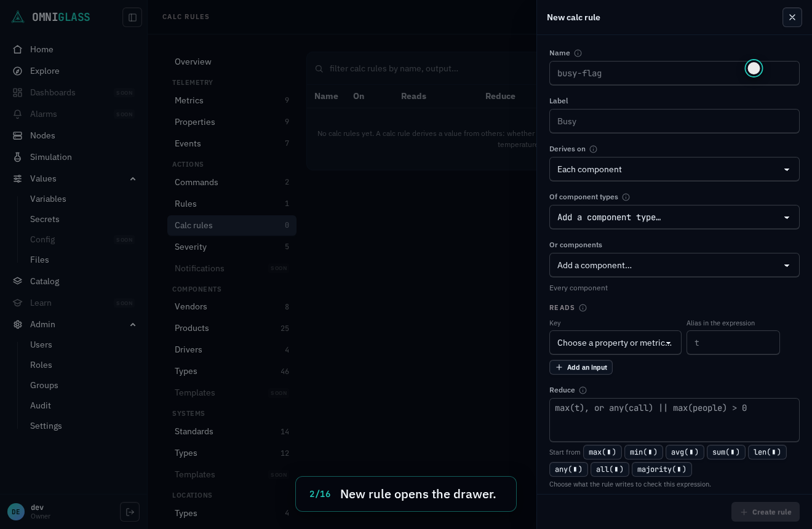Image resolution: width=812 pixels, height=529 pixels.
Task: Open the Derives on dropdown
Action: [x=674, y=169]
